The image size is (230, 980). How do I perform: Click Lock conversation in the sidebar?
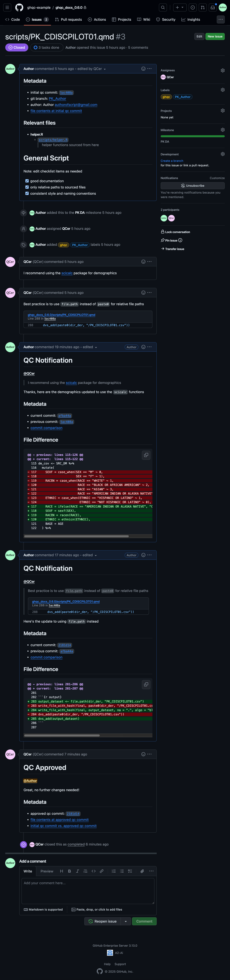(x=175, y=232)
